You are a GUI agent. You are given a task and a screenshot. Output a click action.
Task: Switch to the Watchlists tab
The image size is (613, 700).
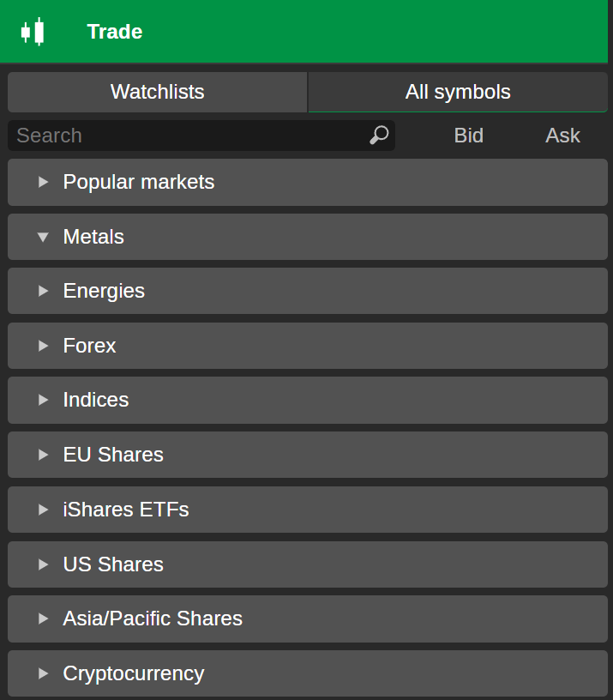tap(158, 92)
